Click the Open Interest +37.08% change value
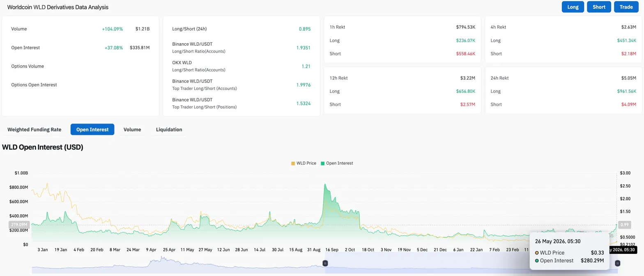The image size is (644, 276). [x=114, y=48]
